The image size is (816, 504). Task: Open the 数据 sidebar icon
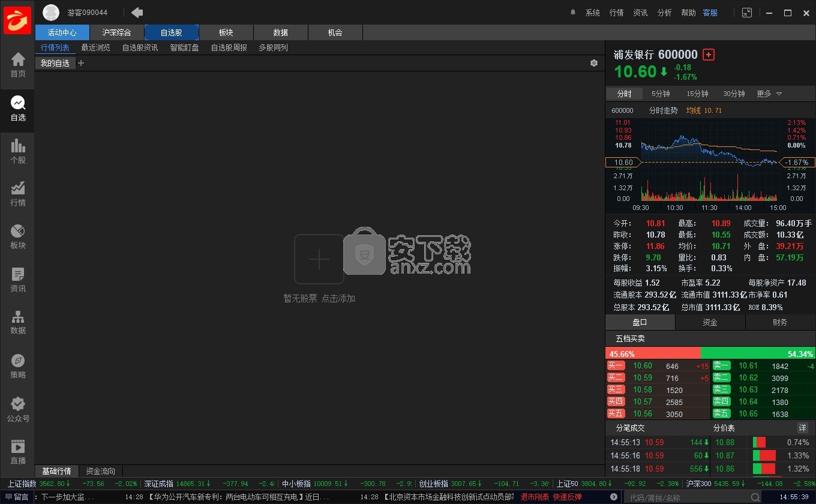(x=18, y=322)
